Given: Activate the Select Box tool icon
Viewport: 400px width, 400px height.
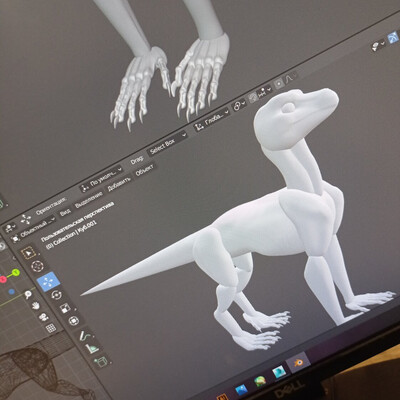Looking at the screenshot, I should [x=29, y=253].
